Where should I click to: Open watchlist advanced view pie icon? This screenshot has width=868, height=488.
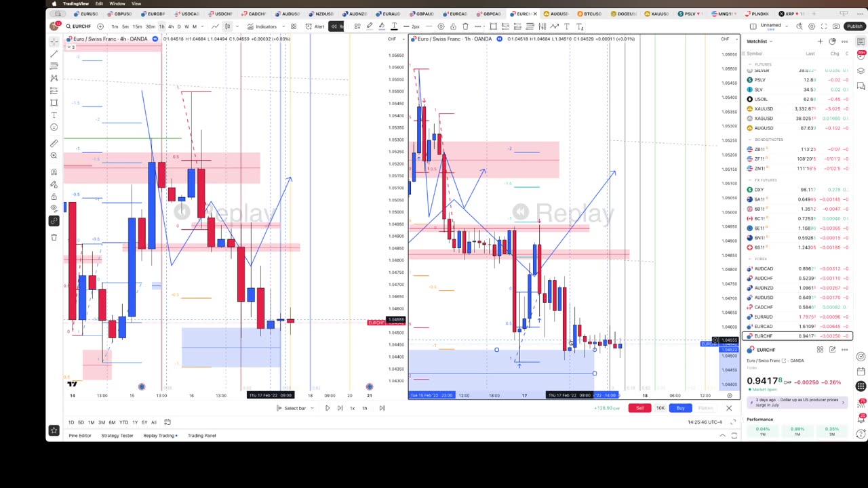[x=832, y=41]
